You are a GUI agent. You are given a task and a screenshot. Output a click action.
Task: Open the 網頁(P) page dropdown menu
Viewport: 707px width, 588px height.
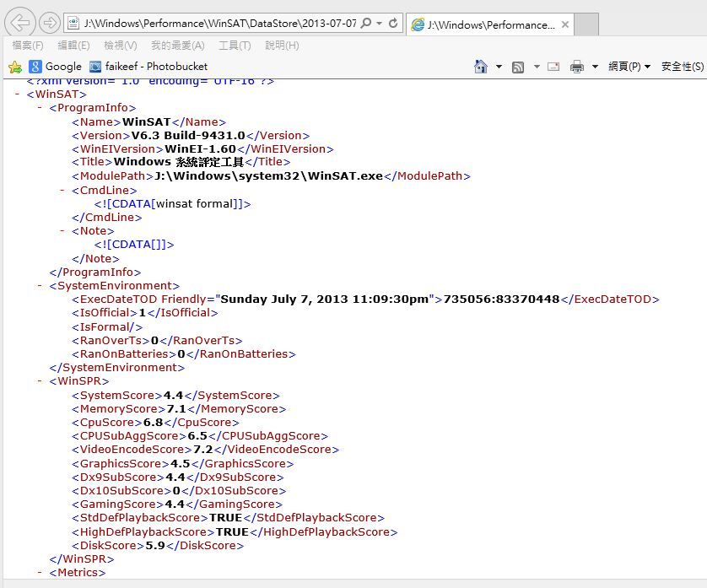[x=629, y=67]
